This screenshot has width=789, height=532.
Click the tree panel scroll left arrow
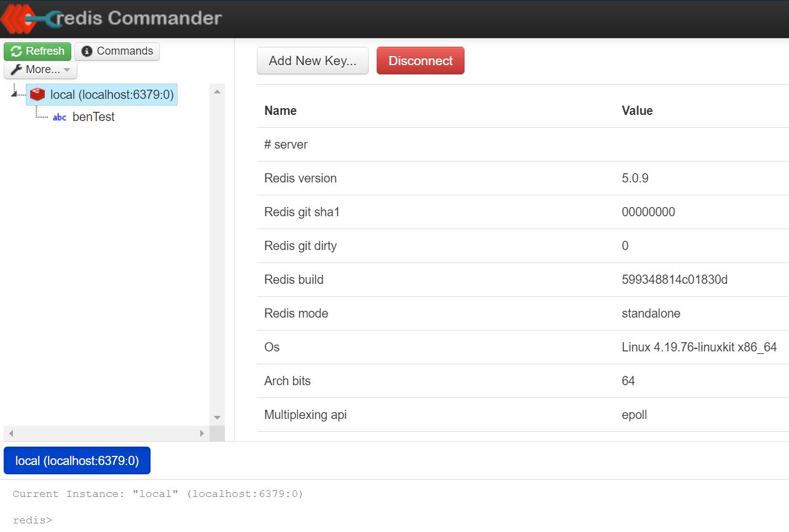click(x=11, y=433)
